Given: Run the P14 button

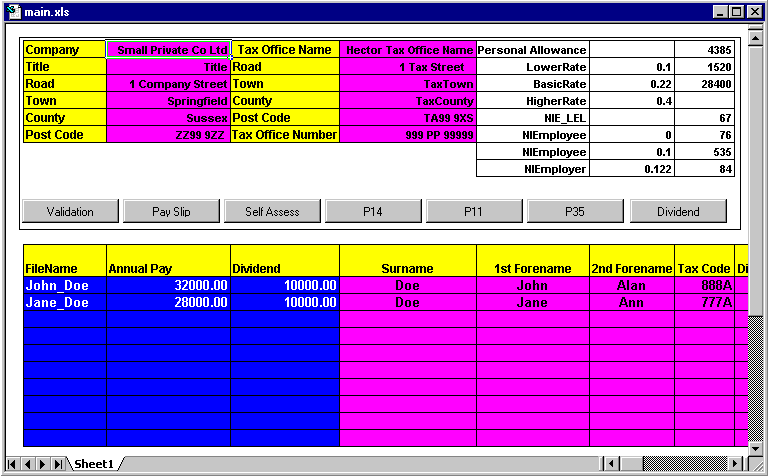Looking at the screenshot, I should (x=373, y=211).
